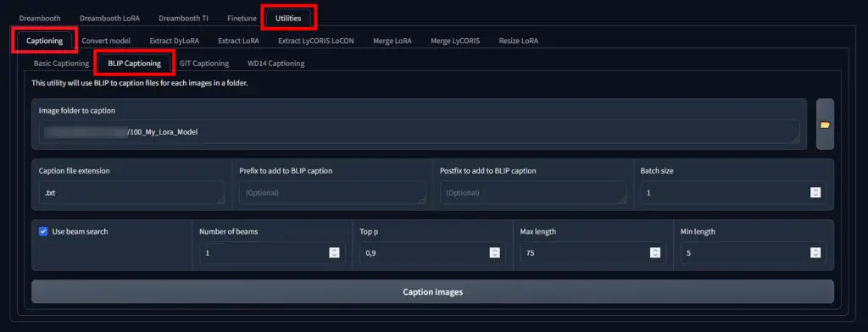Click the Image folder to caption field
The height and width of the screenshot is (332, 868).
point(419,132)
